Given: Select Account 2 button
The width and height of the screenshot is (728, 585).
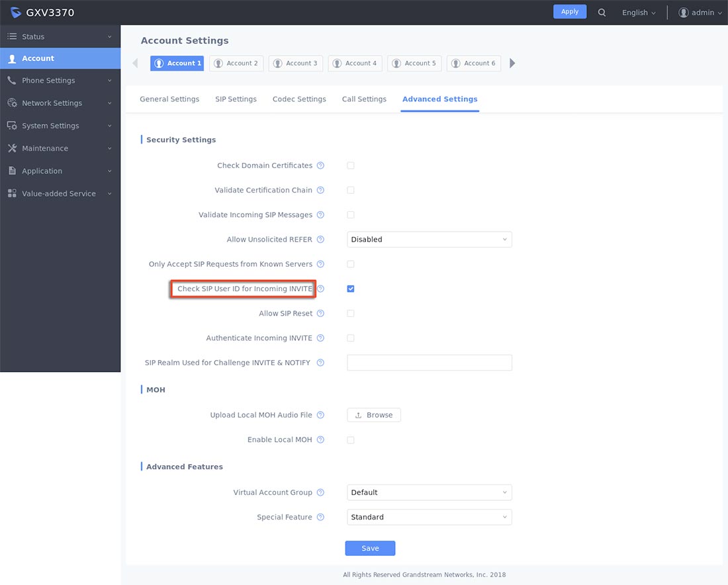Looking at the screenshot, I should point(236,63).
